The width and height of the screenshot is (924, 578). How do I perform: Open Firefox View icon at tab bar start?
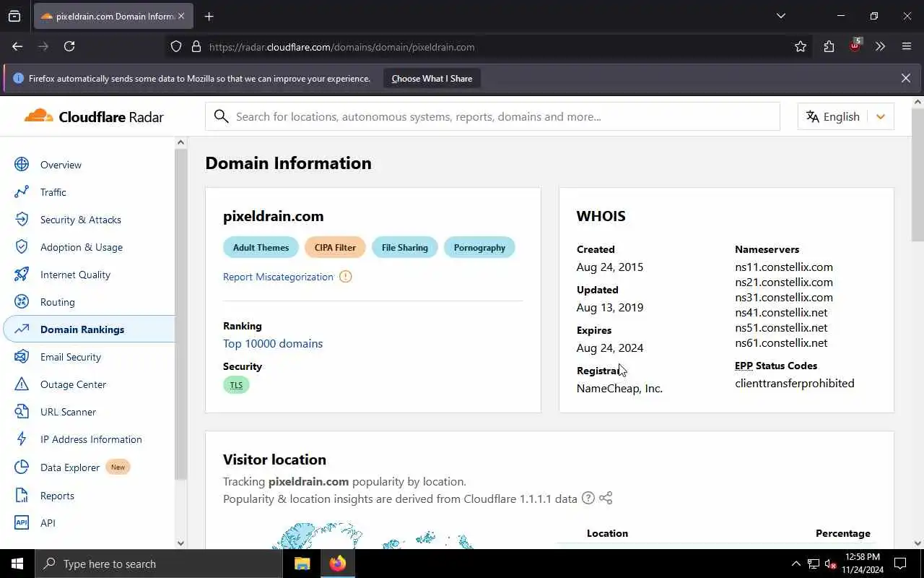point(14,16)
